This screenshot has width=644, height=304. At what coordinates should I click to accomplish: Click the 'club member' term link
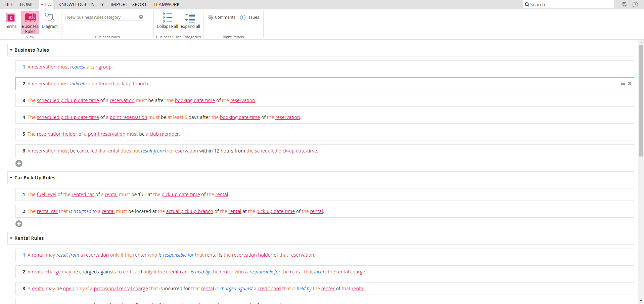[x=164, y=134]
